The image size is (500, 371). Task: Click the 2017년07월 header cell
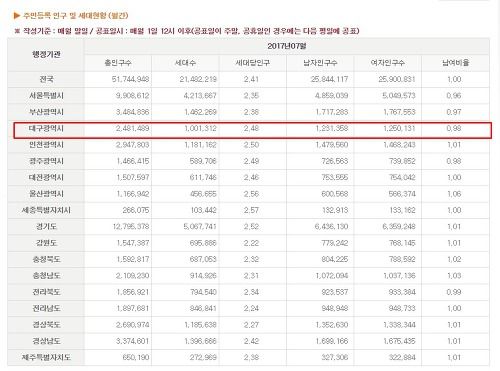point(287,46)
